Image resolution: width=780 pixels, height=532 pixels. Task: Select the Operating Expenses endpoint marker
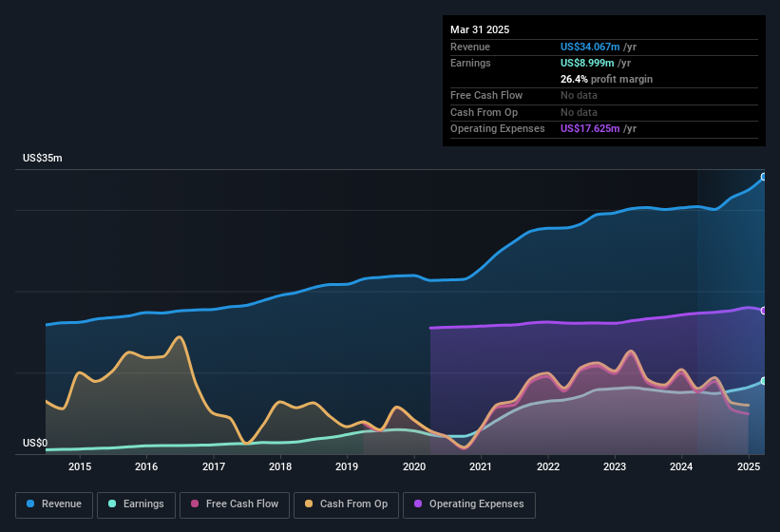(764, 311)
